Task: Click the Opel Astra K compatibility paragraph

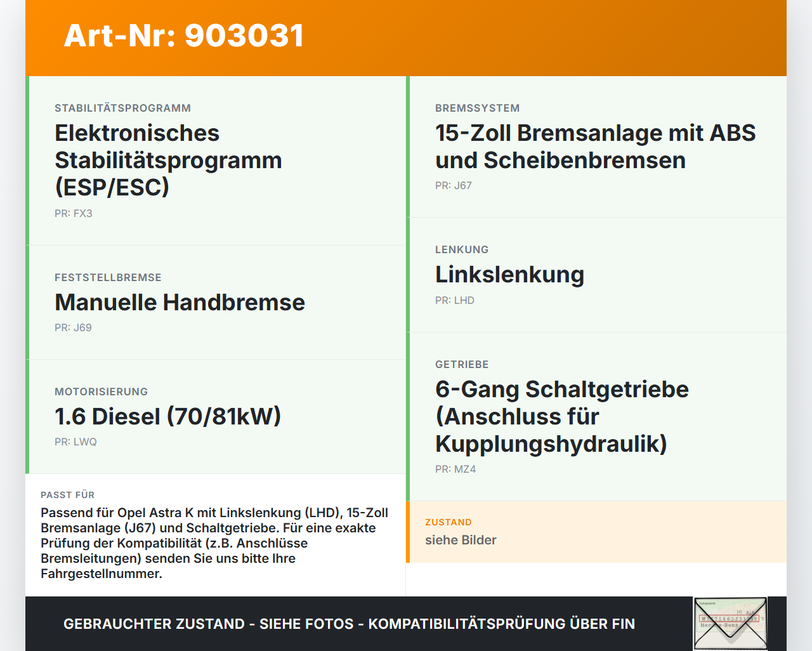Action: 214,543
